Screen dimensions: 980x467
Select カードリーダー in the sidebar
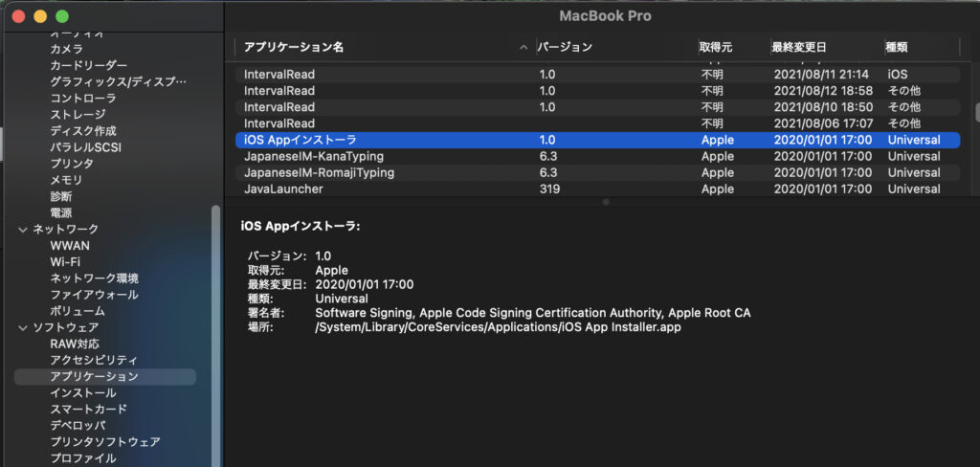click(x=89, y=66)
